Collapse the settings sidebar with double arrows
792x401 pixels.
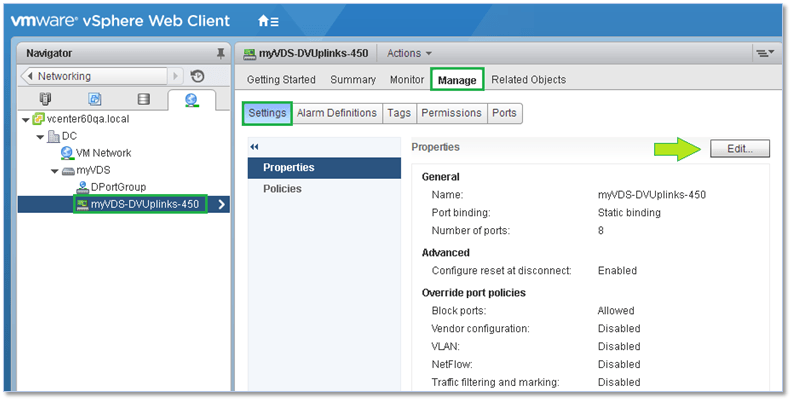point(254,146)
